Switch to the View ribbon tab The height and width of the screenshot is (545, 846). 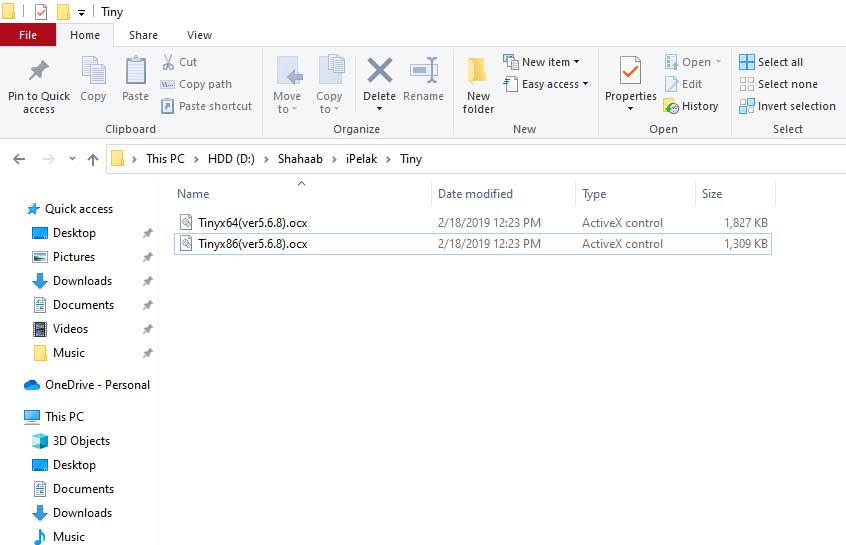[199, 35]
